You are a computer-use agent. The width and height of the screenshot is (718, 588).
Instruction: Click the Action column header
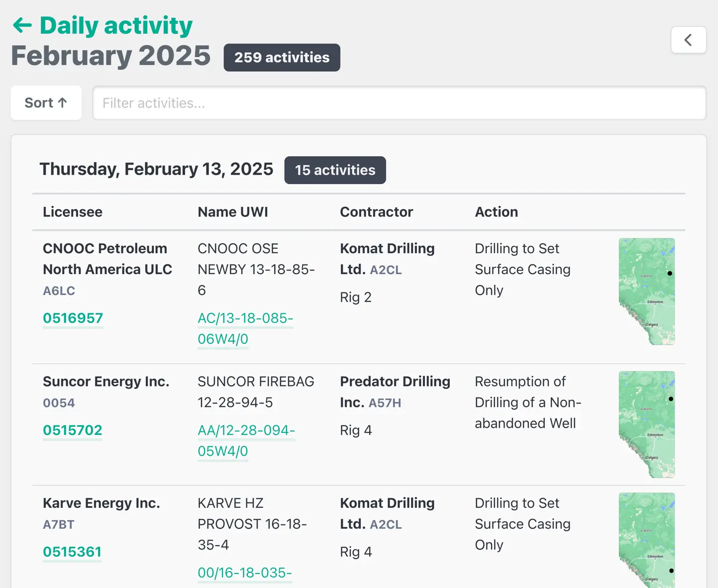point(497,212)
